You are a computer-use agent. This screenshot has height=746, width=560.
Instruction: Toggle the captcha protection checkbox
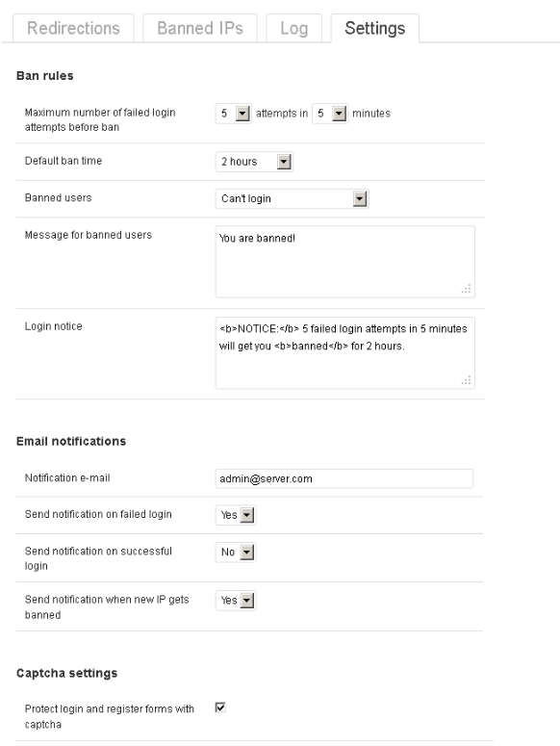[x=220, y=707]
